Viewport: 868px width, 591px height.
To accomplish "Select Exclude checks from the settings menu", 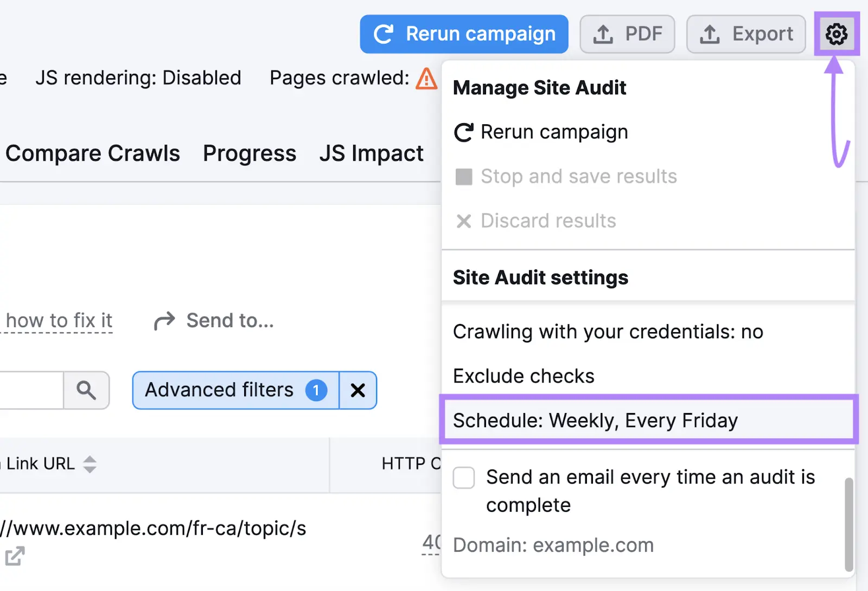I will [x=524, y=376].
